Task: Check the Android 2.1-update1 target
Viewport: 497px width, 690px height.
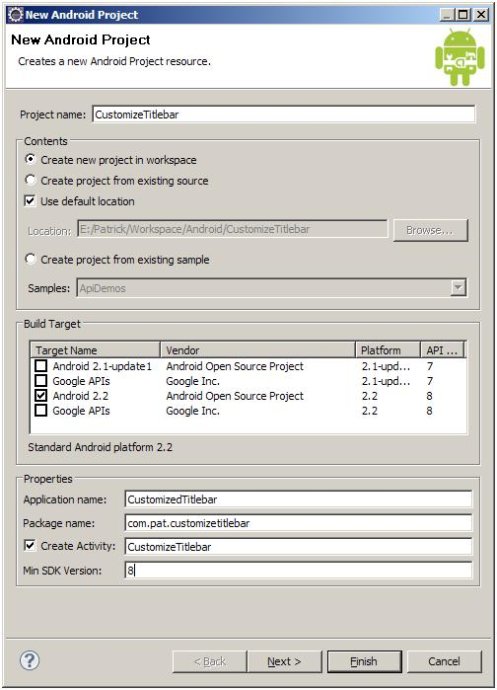Action: [x=41, y=366]
